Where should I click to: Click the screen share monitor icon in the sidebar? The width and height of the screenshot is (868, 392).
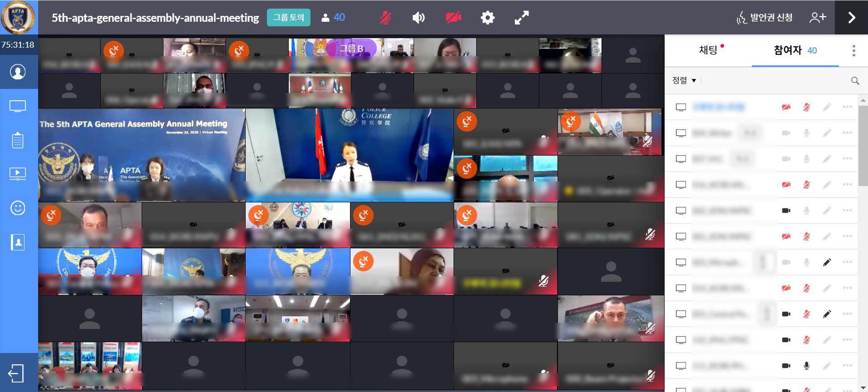18,106
